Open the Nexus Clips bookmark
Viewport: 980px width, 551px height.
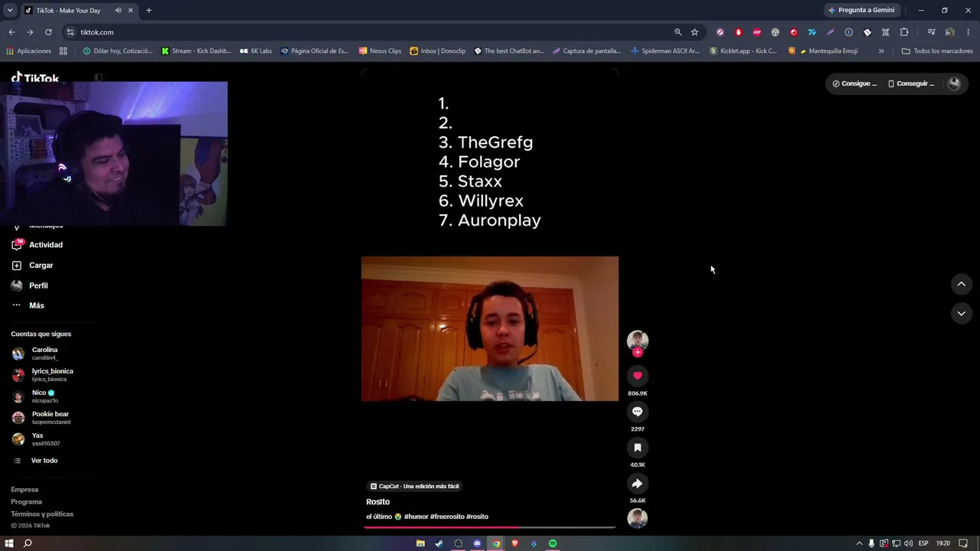380,51
